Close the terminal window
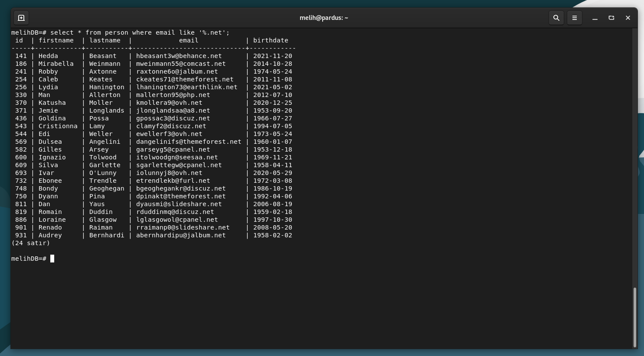The image size is (644, 356). pos(628,18)
